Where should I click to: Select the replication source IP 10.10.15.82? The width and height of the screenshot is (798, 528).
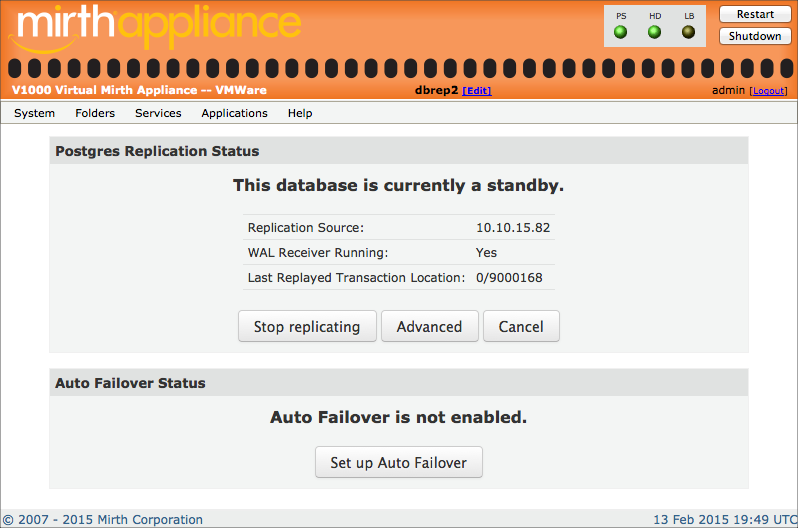[513, 228]
